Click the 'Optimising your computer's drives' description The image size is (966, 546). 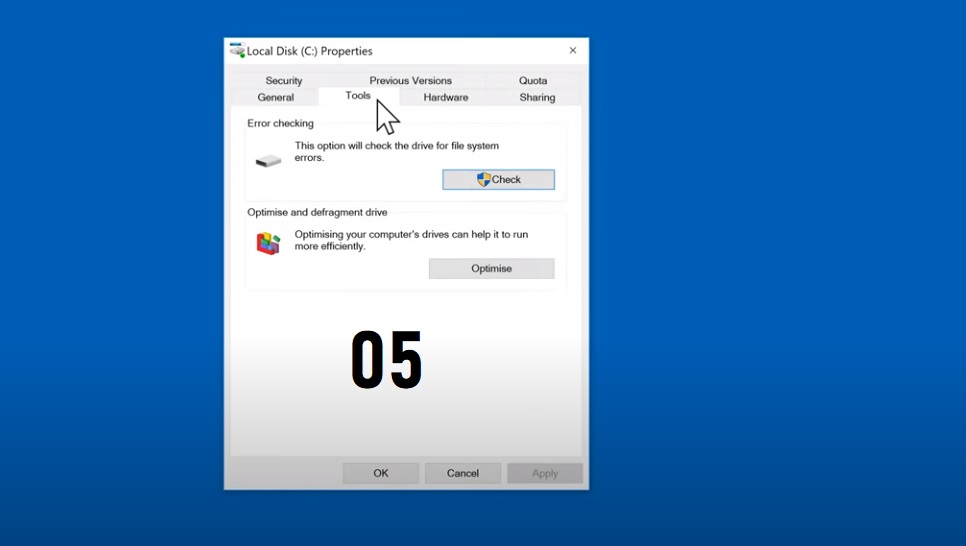point(411,240)
